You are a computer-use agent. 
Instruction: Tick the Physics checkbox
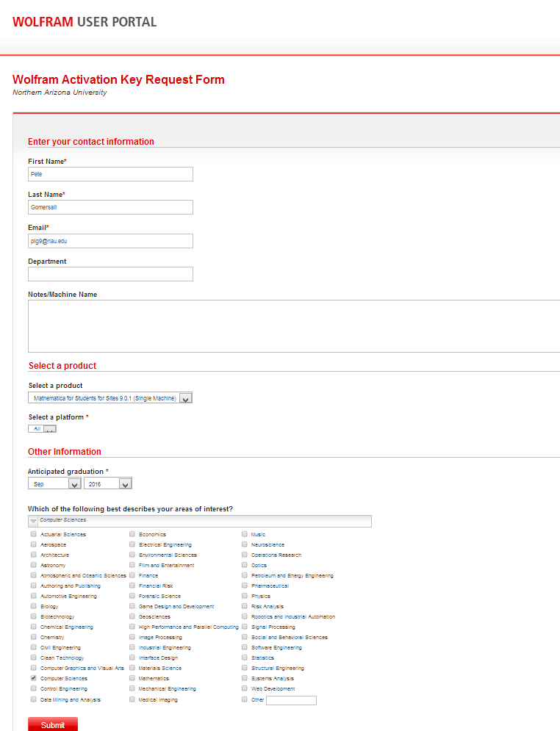point(244,596)
